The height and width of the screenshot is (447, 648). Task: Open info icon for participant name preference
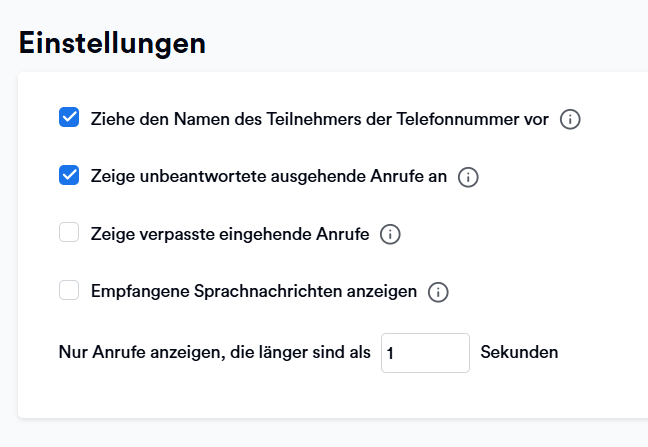(x=570, y=119)
